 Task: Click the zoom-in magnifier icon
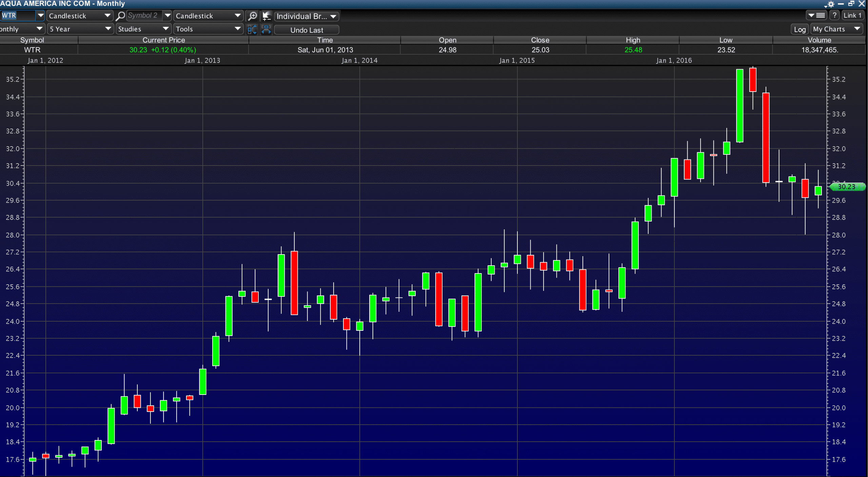click(253, 16)
